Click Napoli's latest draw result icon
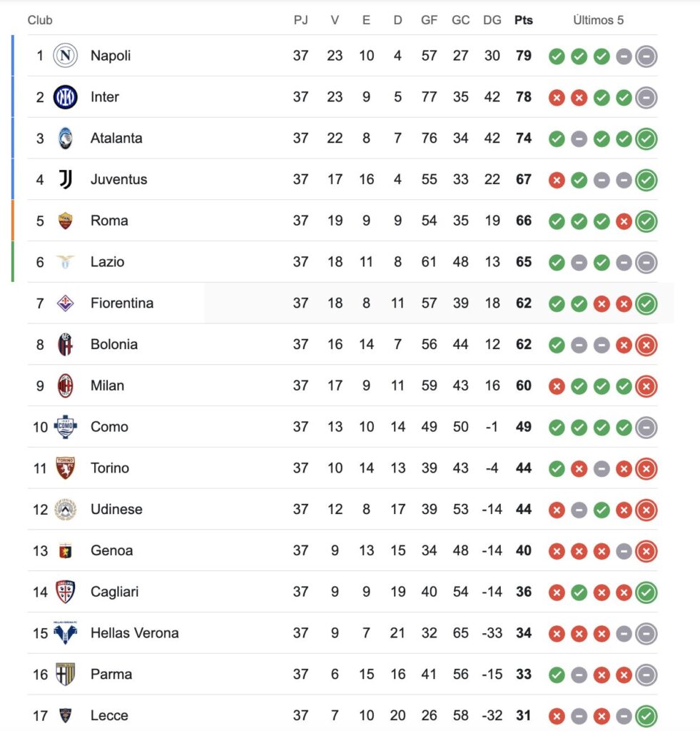This screenshot has height=731, width=700. [x=646, y=56]
